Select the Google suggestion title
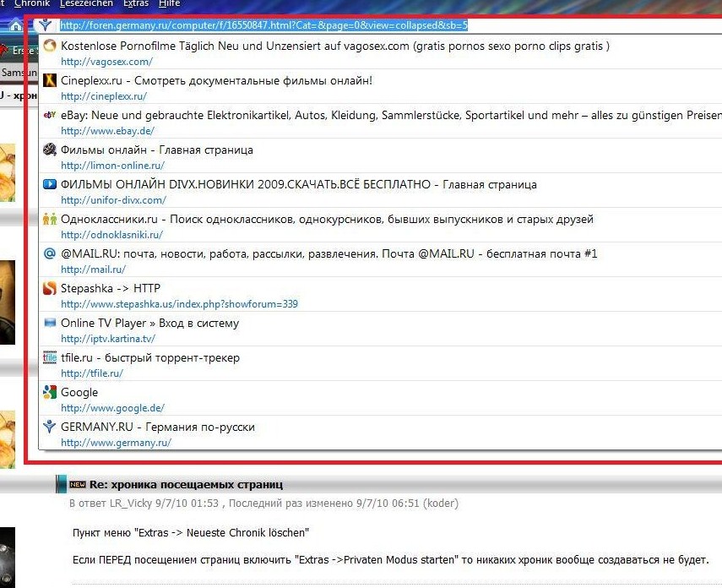This screenshot has height=588, width=722. 79,393
